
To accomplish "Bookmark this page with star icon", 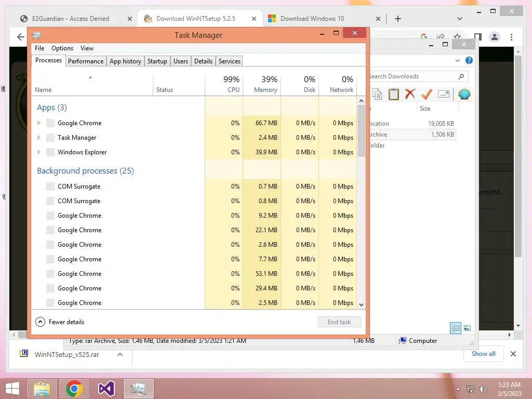I will pos(457,36).
